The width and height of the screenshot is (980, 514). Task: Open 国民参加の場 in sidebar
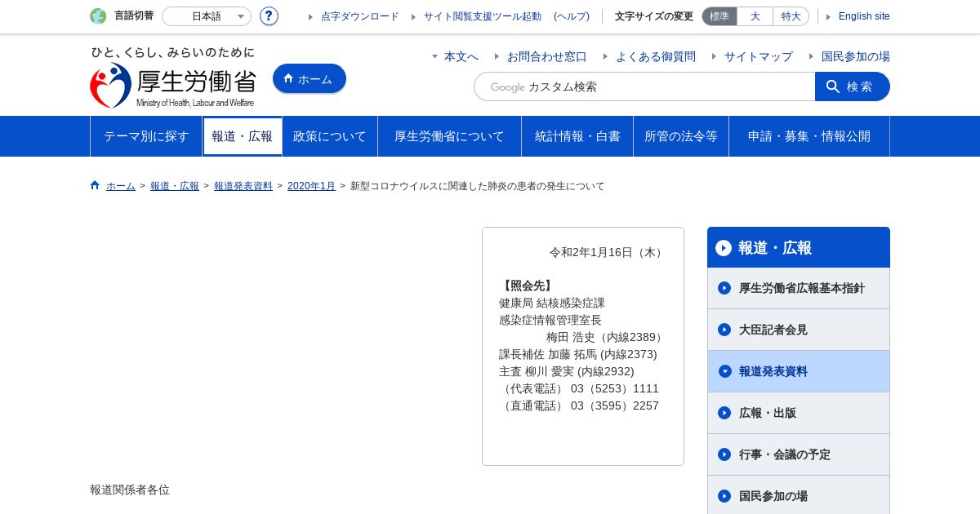(799, 495)
